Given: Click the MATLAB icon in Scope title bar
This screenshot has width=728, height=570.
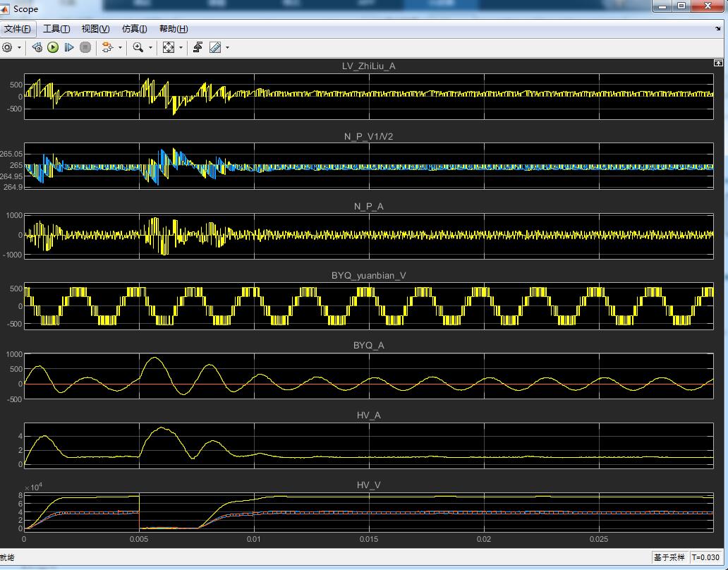Looking at the screenshot, I should [5, 9].
